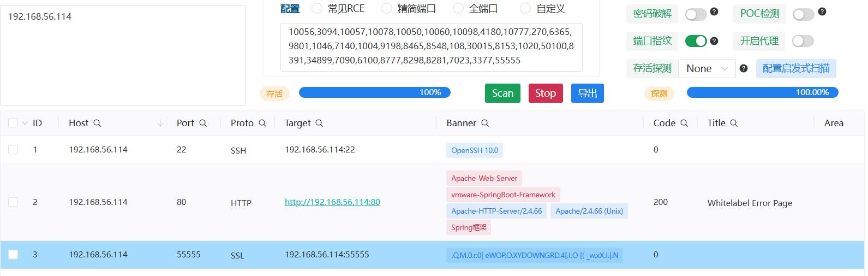868x276 pixels.
Task: Open the Target column search icon
Action: tap(319, 124)
